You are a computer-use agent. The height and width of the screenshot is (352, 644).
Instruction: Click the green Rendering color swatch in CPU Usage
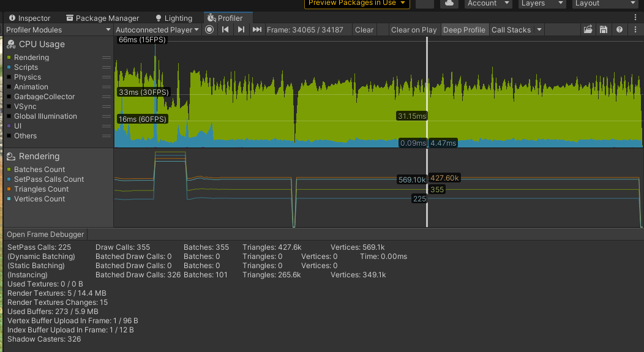click(x=9, y=58)
